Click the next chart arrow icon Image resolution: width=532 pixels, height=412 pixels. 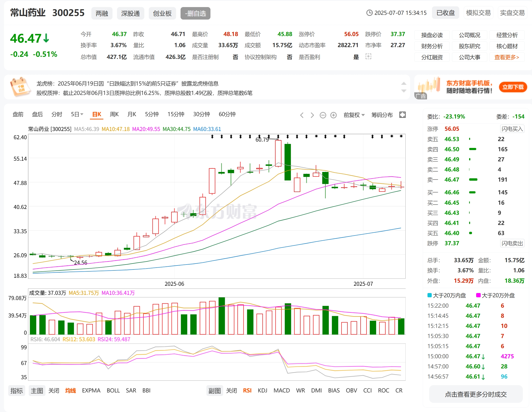(x=312, y=115)
